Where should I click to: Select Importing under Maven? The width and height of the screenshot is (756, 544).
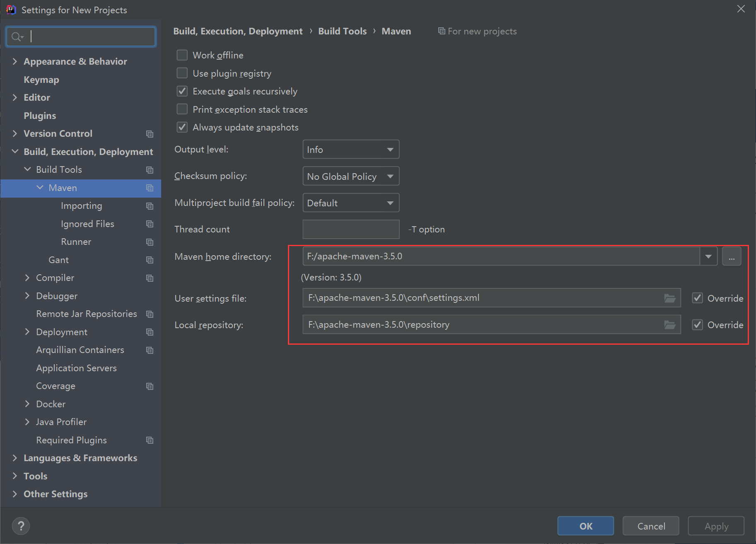(81, 206)
